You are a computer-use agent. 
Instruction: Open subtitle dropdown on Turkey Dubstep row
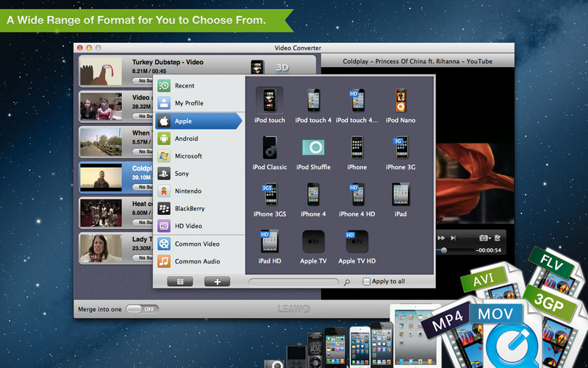click(143, 81)
